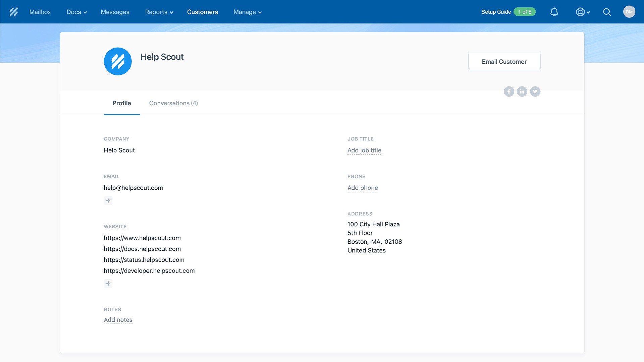Viewport: 644px width, 362px height.
Task: Open https://docs.helpscout.com website link
Action: coord(142,249)
